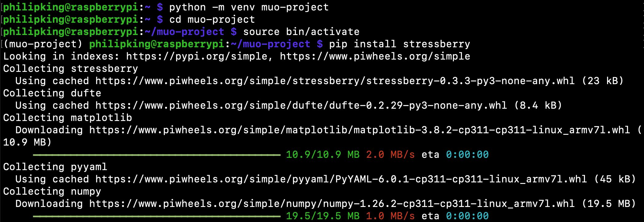The height and width of the screenshot is (222, 644).
Task: Click 'philipking@raspberrypi' on the first prompt line
Action: (x=70, y=7)
